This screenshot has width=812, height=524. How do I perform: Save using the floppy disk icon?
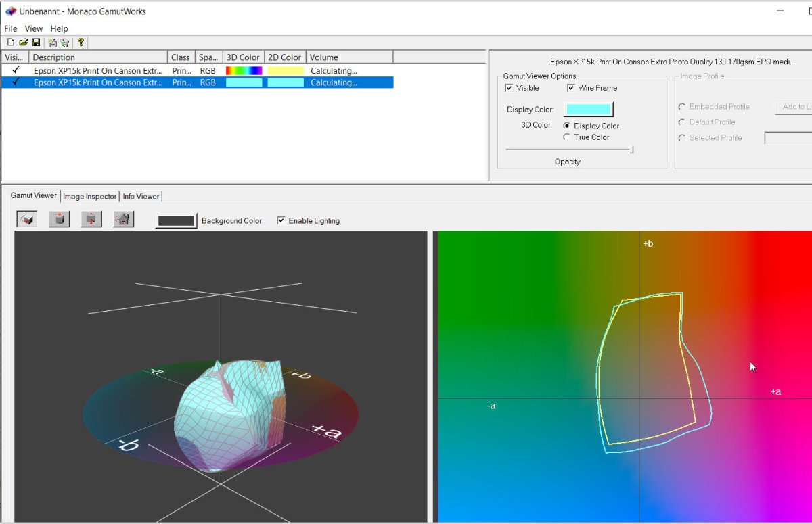36,43
